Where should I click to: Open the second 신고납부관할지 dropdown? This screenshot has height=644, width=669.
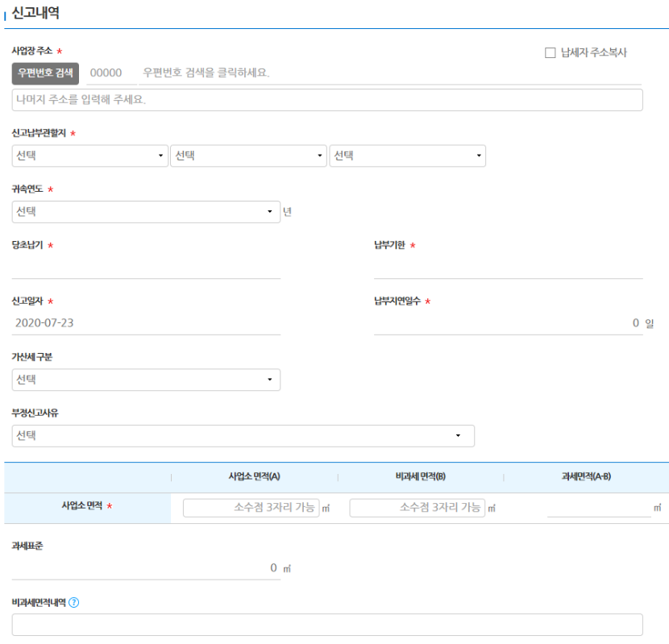248,156
